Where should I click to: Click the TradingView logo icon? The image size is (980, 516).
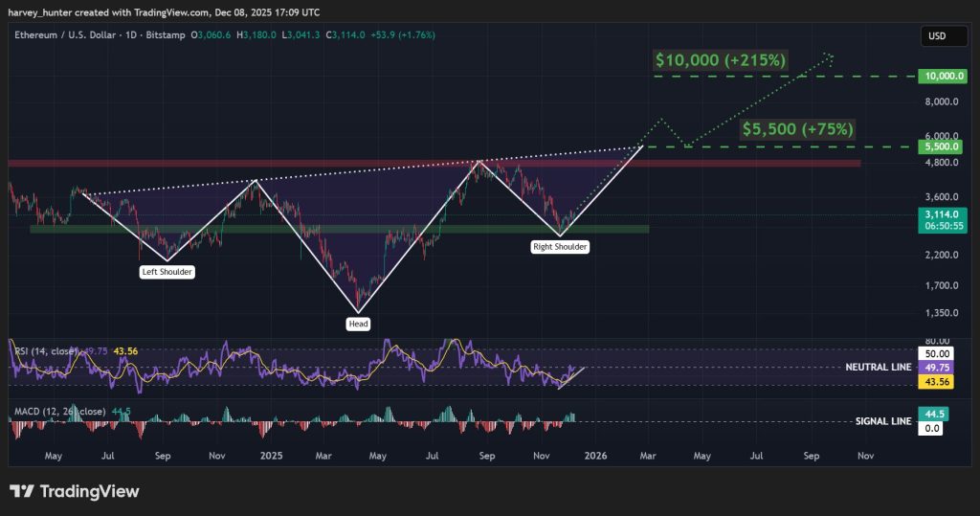(x=22, y=491)
